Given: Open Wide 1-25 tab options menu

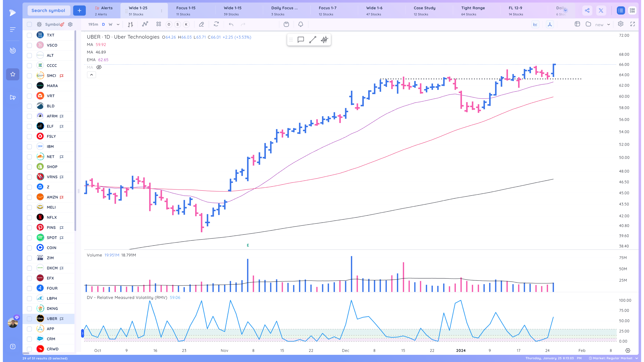Looking at the screenshot, I should click(161, 11).
